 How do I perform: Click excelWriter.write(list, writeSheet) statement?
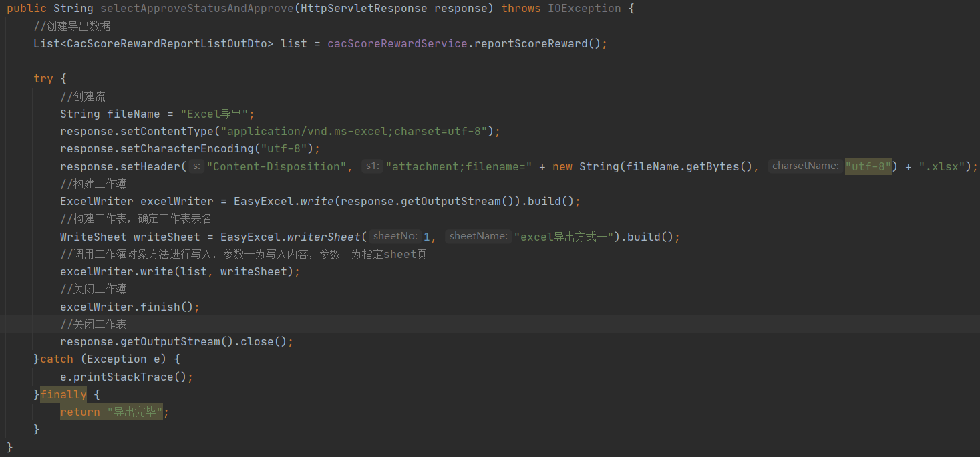(180, 271)
